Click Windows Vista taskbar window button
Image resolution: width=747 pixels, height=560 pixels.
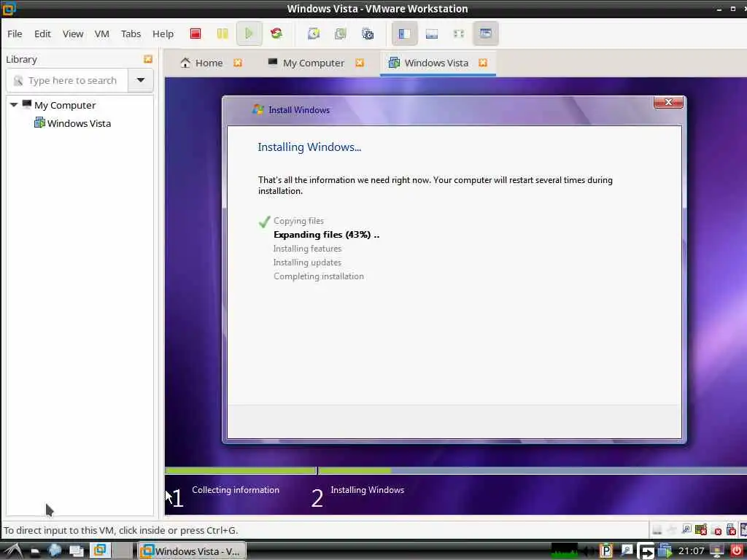(192, 551)
